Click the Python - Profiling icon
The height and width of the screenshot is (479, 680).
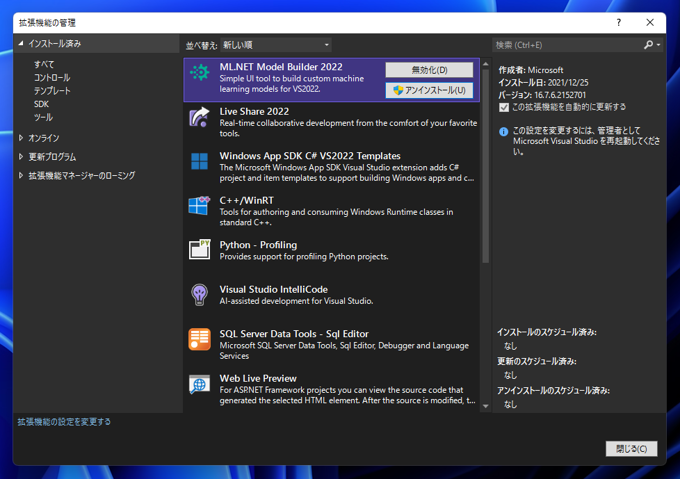[199, 250]
